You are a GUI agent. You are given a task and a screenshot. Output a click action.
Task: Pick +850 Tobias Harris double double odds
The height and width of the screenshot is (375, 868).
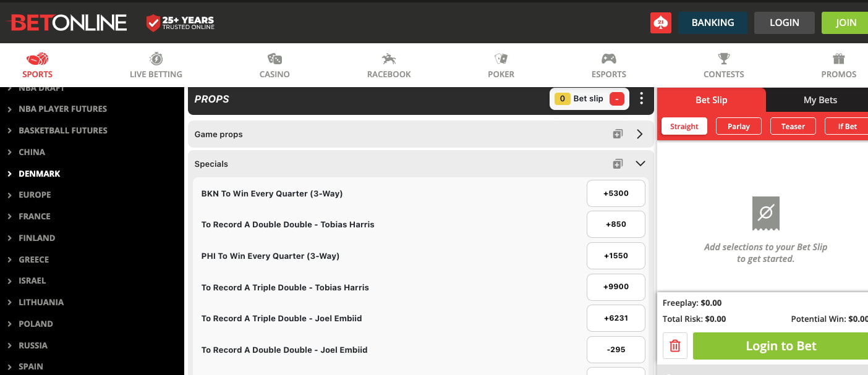[x=616, y=224]
